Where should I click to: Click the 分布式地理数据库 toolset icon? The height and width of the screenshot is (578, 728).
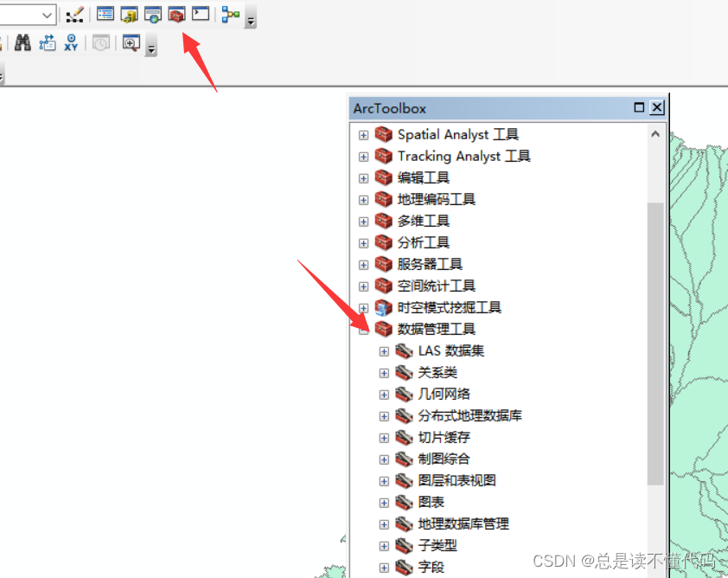click(x=404, y=415)
